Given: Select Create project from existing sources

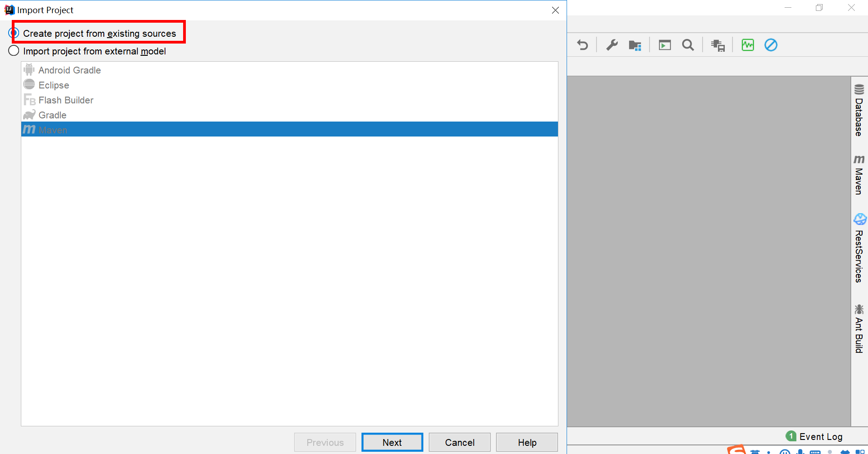Looking at the screenshot, I should pos(93,33).
